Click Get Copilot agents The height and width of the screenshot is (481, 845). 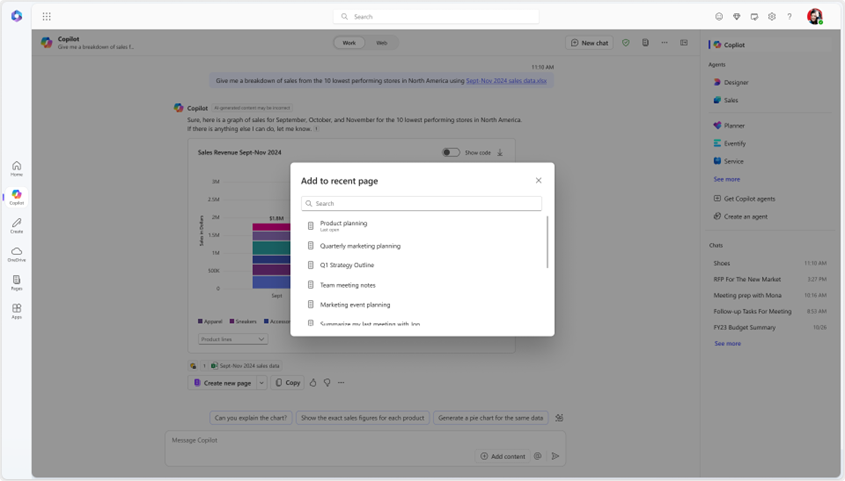pyautogui.click(x=744, y=199)
